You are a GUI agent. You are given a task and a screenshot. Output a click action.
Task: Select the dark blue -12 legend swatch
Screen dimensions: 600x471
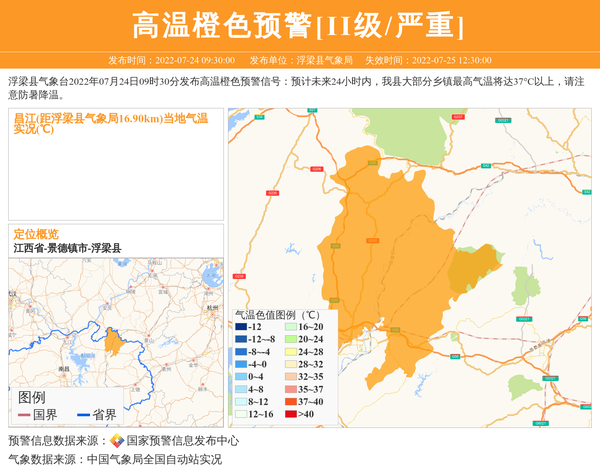240,327
